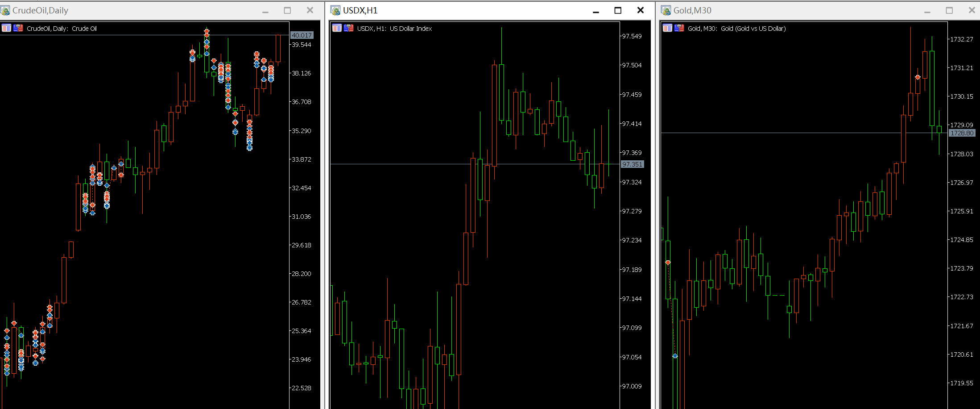
Task: Click the 'CrudeOil, Daily: Crude Oil' chart caption
Action: point(62,29)
